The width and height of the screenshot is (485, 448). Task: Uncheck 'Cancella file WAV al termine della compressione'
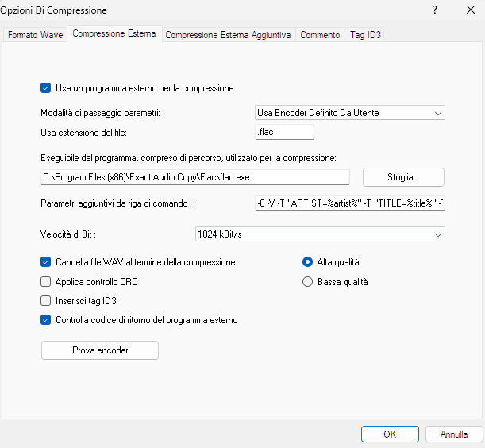pyautogui.click(x=45, y=261)
